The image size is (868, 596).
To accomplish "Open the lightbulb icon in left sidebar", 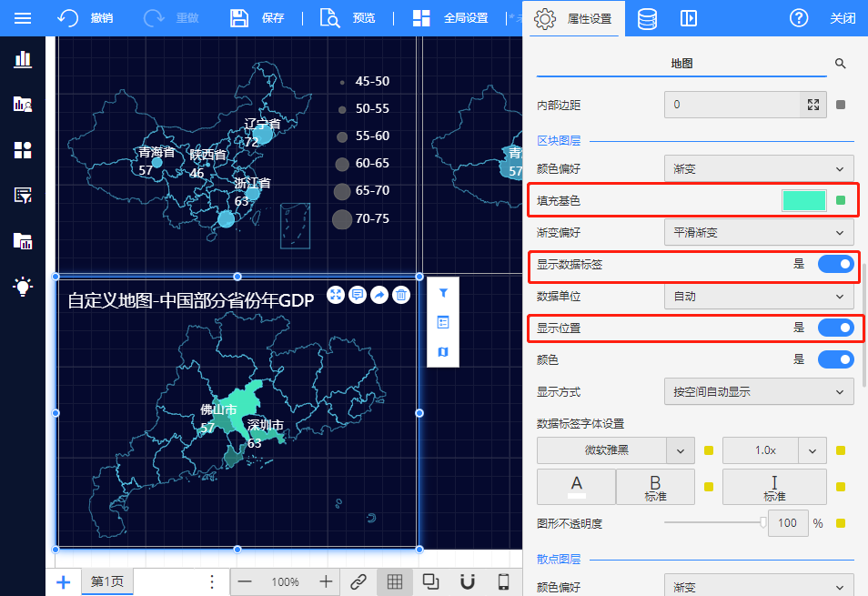I will pos(23,286).
